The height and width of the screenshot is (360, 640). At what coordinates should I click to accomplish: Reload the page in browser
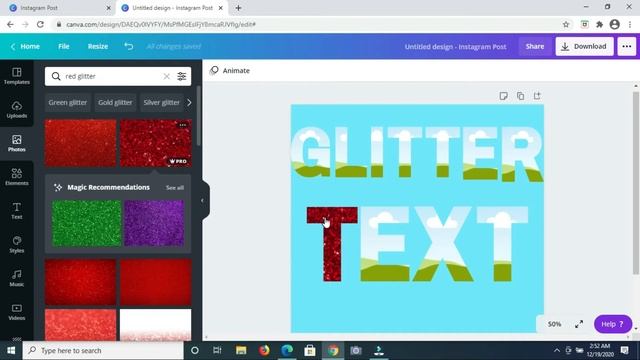(x=40, y=24)
